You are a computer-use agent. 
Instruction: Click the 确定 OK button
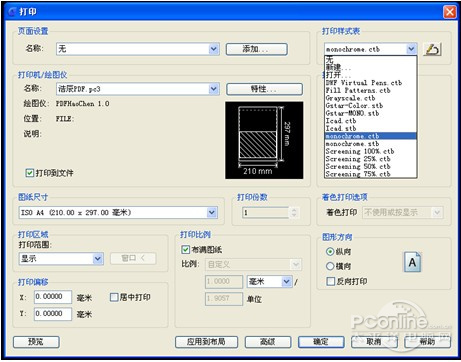(321, 342)
